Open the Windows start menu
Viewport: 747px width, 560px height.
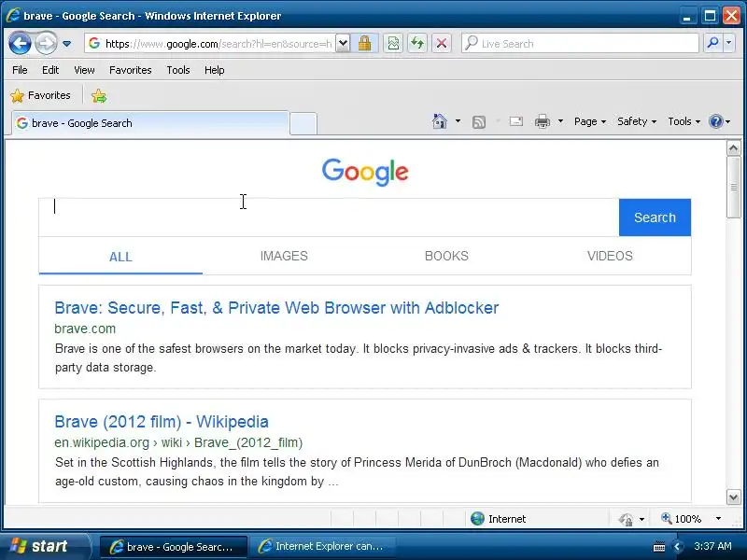44,546
